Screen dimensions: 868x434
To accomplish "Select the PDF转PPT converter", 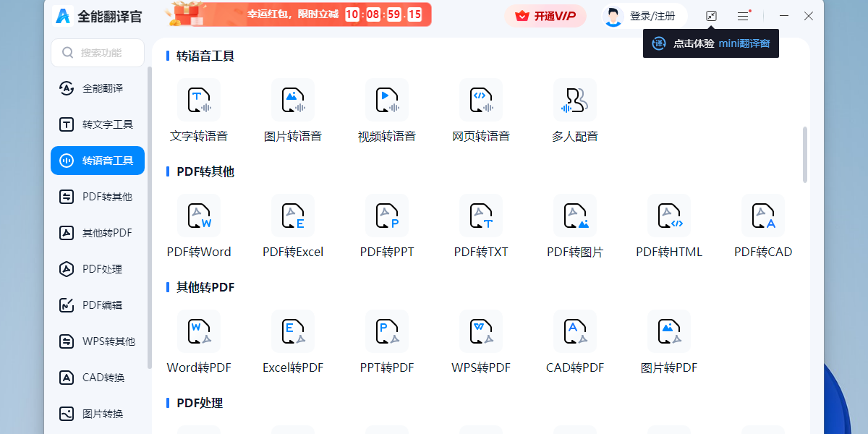I will click(387, 226).
